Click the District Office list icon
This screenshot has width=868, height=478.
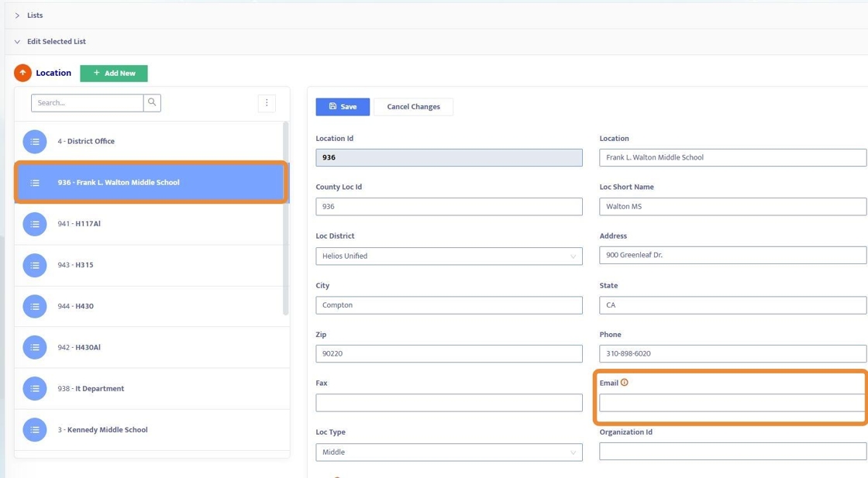pyautogui.click(x=35, y=142)
